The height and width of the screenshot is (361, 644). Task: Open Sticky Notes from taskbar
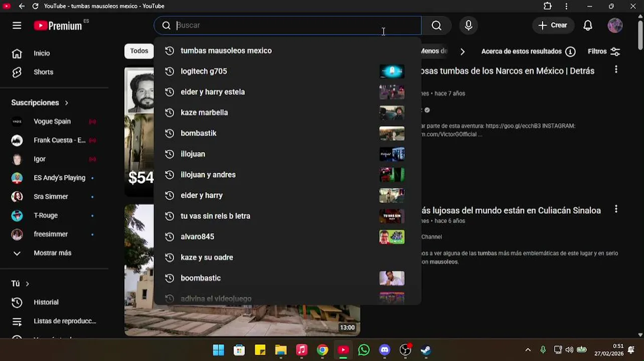pos(260,350)
